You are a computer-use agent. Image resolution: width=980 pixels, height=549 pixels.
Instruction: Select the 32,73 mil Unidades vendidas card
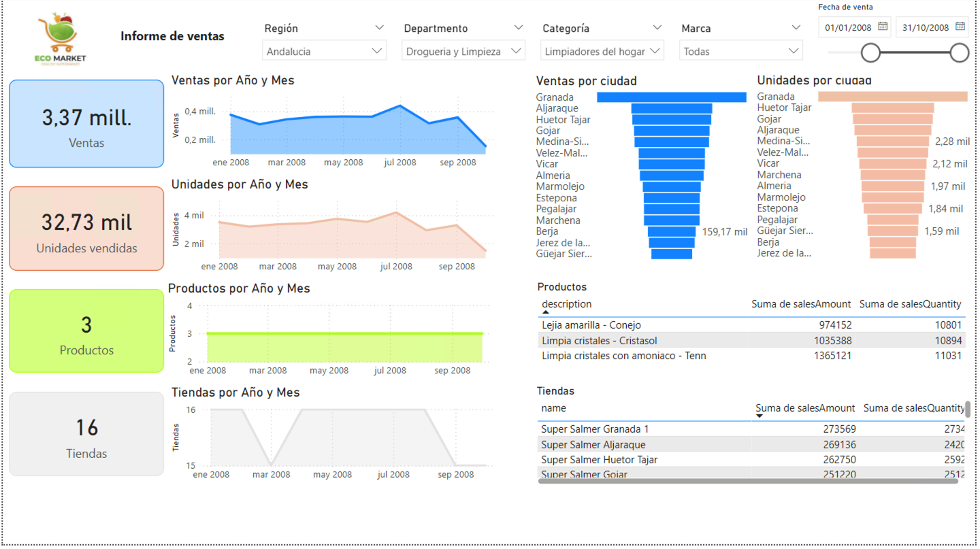[x=86, y=229]
